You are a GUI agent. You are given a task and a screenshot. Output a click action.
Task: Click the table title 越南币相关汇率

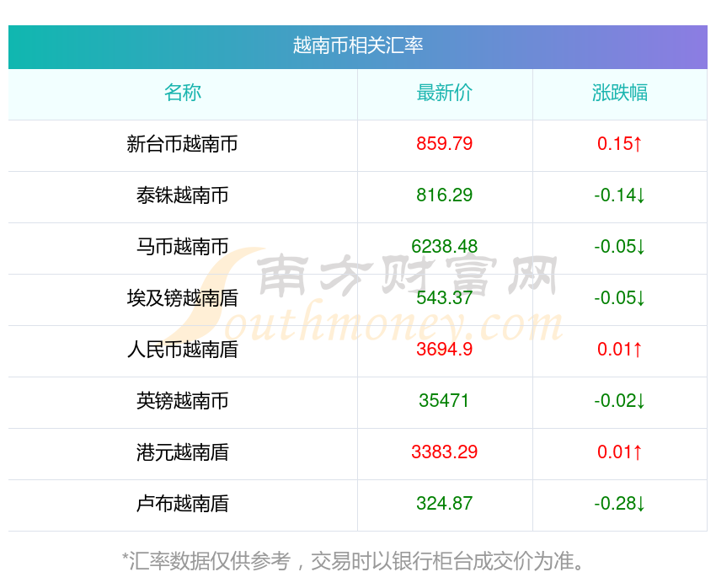[358, 45]
